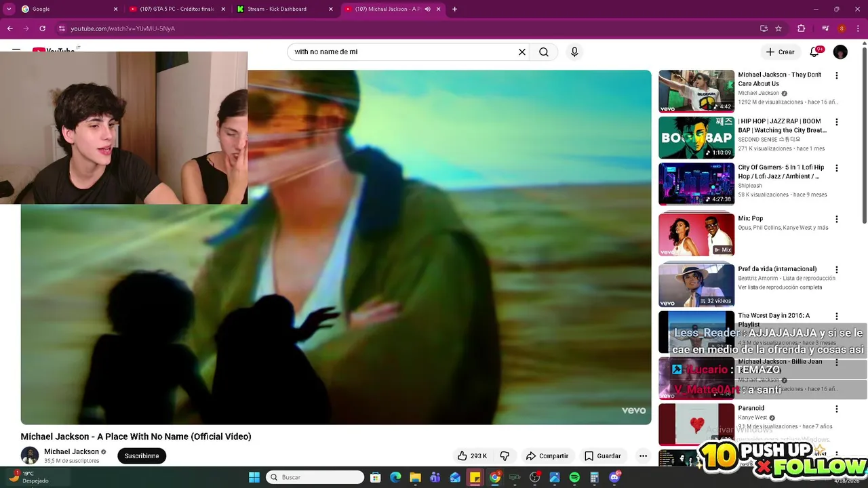Switch to GTA 5 PC Créditos tab

[176, 9]
